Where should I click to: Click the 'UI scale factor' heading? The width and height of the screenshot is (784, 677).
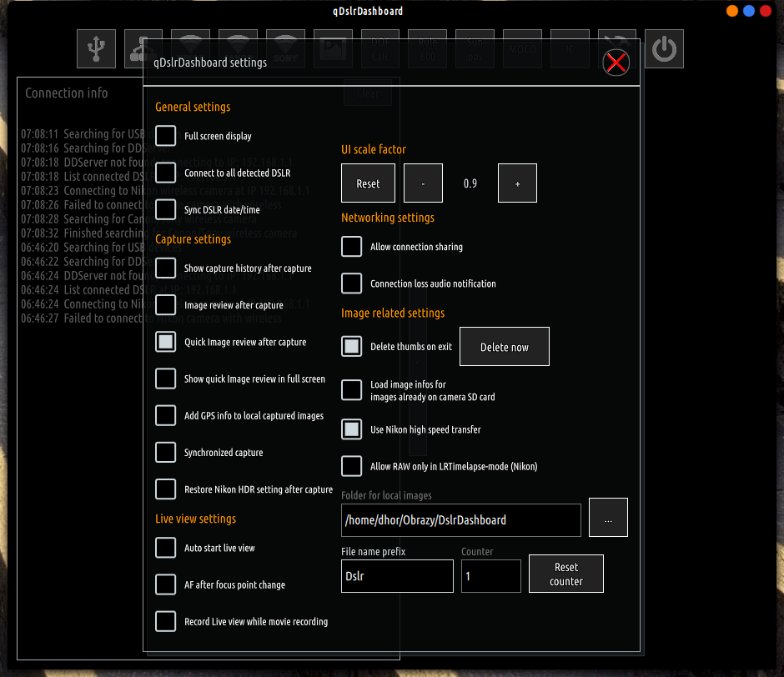[374, 149]
